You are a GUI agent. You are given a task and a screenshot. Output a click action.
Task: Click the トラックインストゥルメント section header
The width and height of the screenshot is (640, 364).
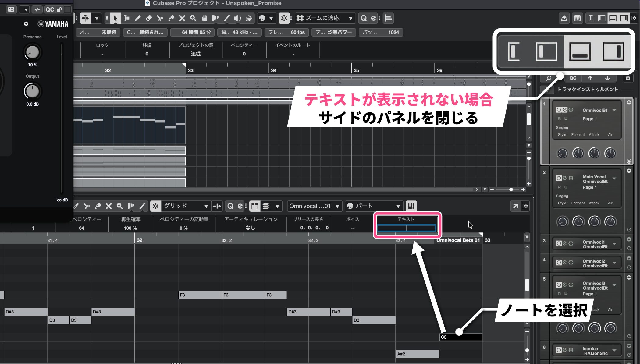[x=588, y=90]
